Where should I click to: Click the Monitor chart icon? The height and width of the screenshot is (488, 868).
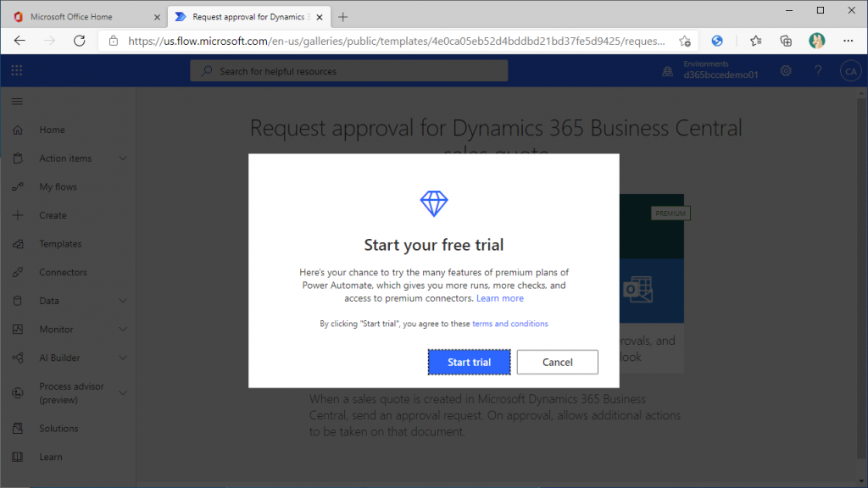pyautogui.click(x=18, y=330)
